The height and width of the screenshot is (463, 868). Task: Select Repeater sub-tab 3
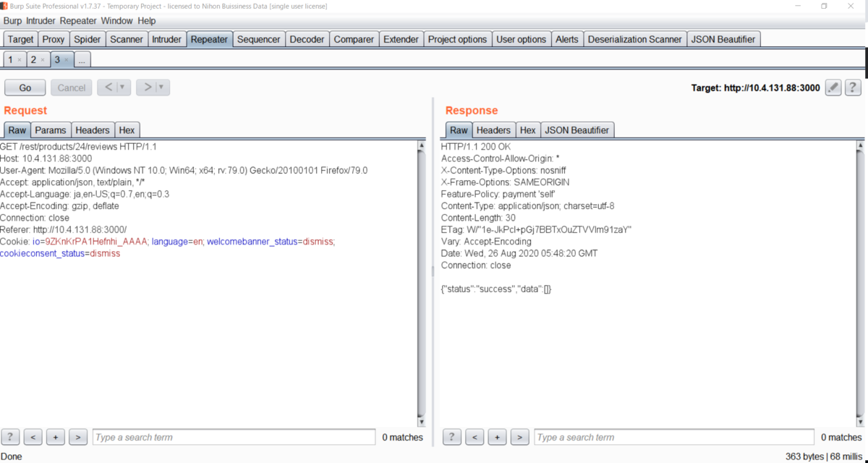56,60
